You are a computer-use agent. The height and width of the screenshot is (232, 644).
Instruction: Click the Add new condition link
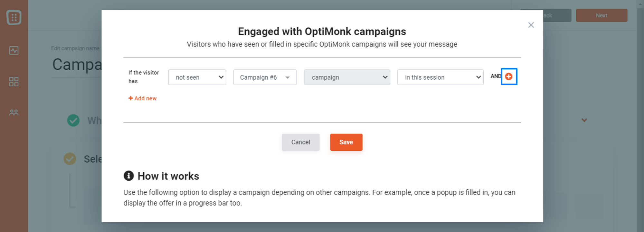pyautogui.click(x=142, y=98)
